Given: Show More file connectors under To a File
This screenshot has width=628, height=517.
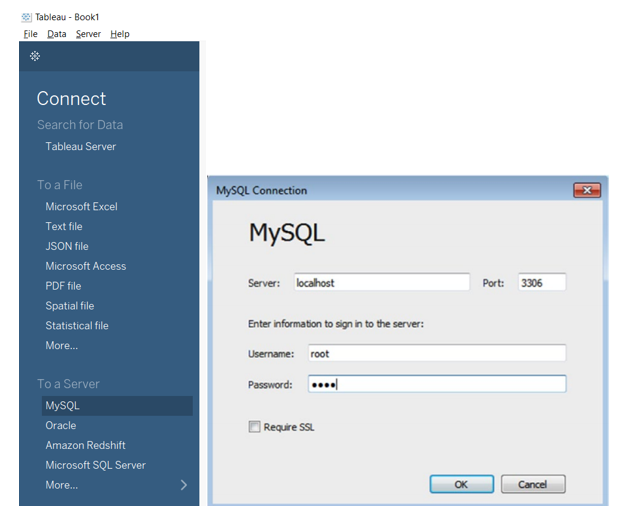Looking at the screenshot, I should 62,346.
